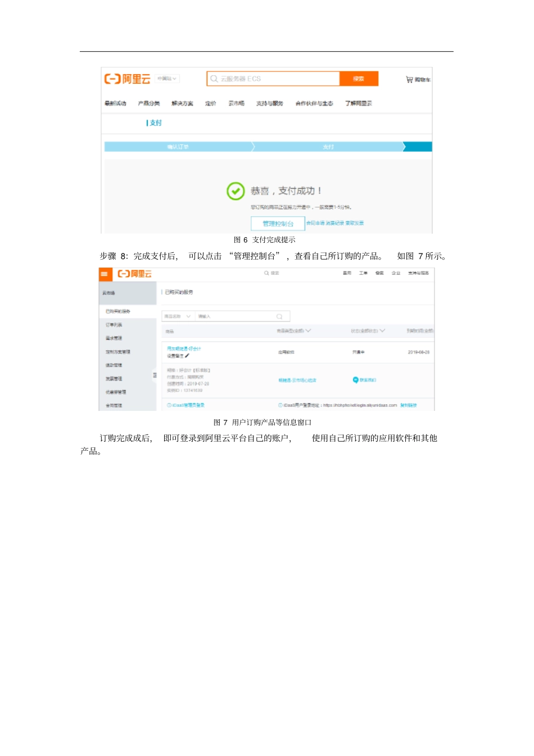Click the 阿里云 logo in the payment page
The height and width of the screenshot is (756, 534).
[128, 79]
